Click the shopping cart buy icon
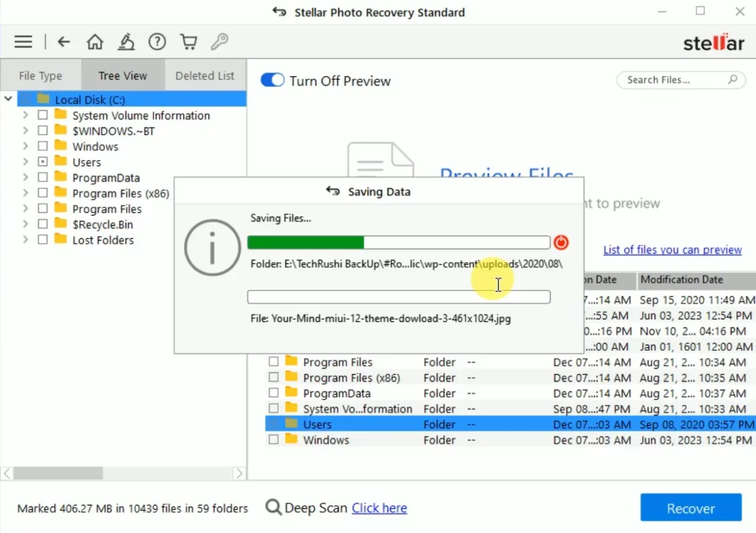Viewport: 756px width, 533px height. pyautogui.click(x=188, y=42)
